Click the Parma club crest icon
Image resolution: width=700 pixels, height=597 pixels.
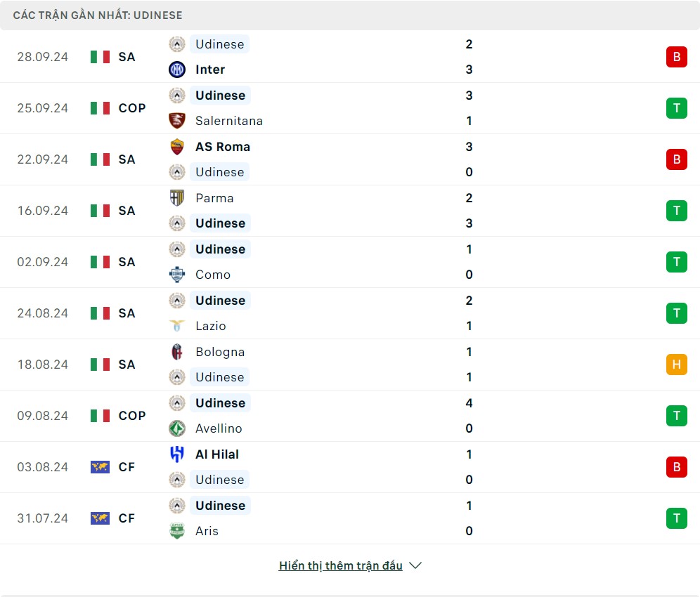click(x=177, y=198)
